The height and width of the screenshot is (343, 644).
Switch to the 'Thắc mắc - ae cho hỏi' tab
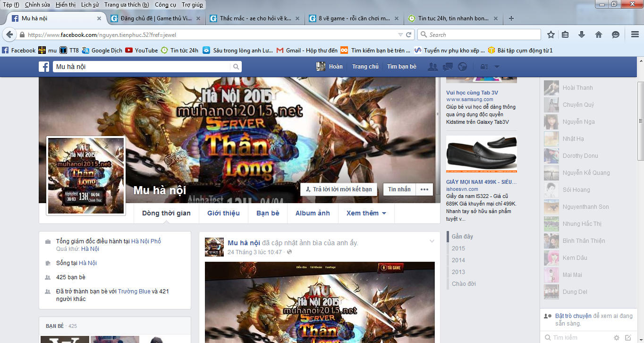[255, 18]
